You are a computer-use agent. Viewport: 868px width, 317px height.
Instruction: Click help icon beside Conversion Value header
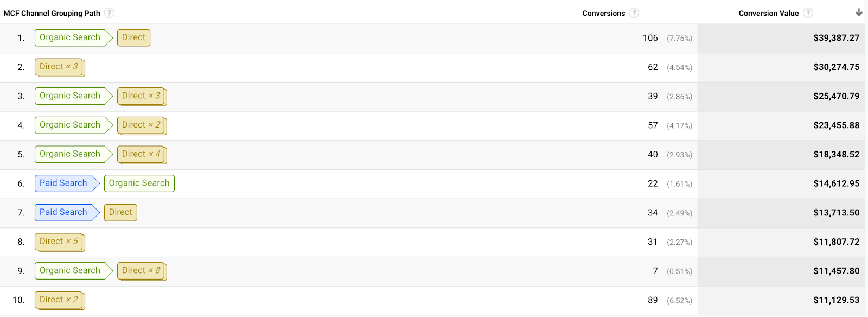[808, 13]
